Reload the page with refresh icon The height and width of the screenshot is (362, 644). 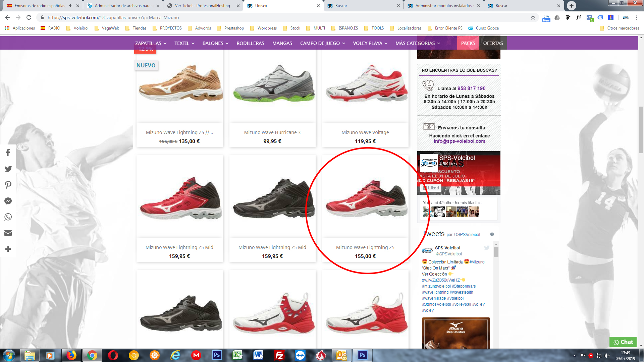coord(29,17)
